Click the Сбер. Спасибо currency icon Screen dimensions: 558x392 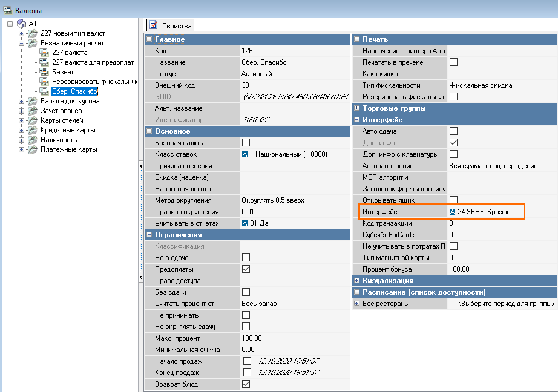(44, 91)
